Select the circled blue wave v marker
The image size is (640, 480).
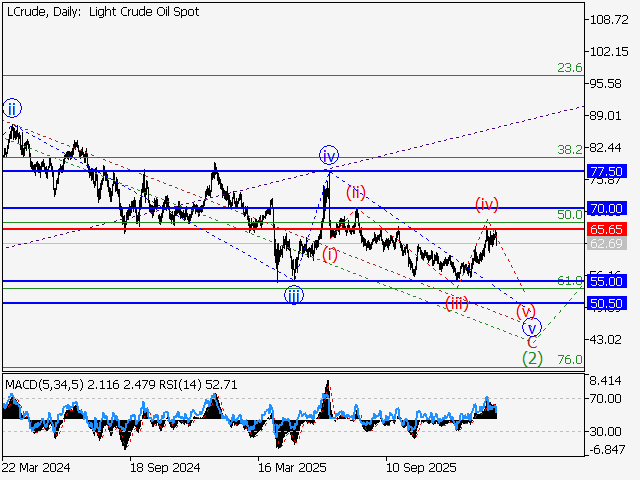tap(532, 327)
